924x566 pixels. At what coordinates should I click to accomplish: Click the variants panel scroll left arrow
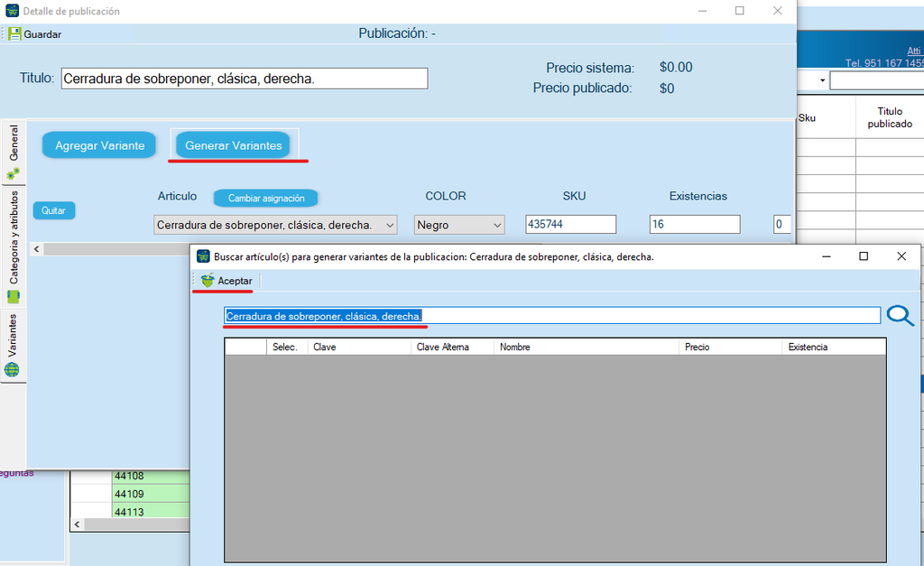pos(36,249)
